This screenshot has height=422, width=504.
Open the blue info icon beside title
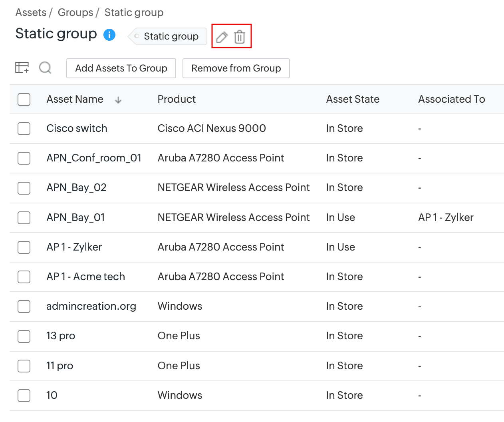[x=109, y=35]
